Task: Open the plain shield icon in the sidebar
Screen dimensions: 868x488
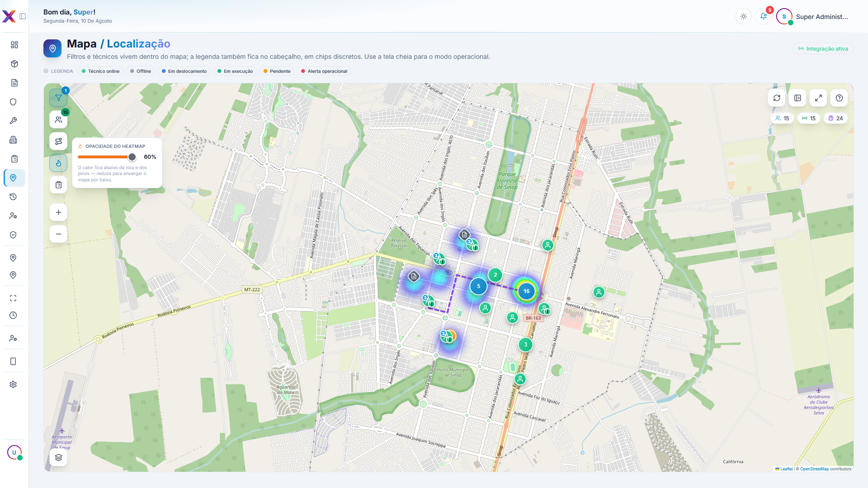Action: tap(13, 102)
